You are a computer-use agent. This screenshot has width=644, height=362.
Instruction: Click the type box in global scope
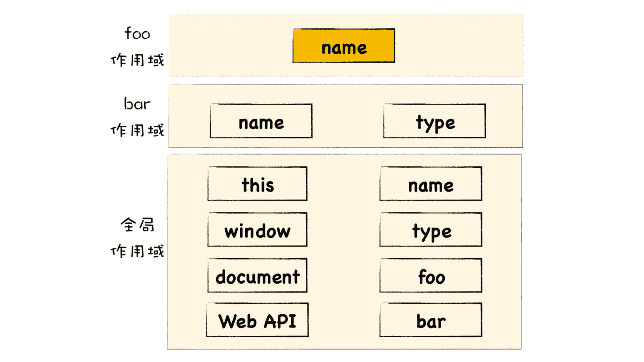[x=431, y=230]
